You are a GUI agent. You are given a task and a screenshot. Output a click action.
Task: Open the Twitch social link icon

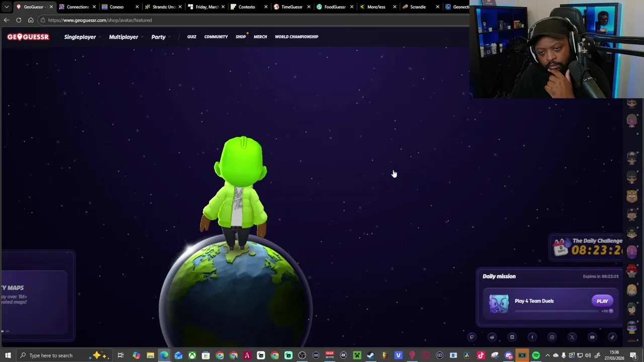tap(472, 337)
